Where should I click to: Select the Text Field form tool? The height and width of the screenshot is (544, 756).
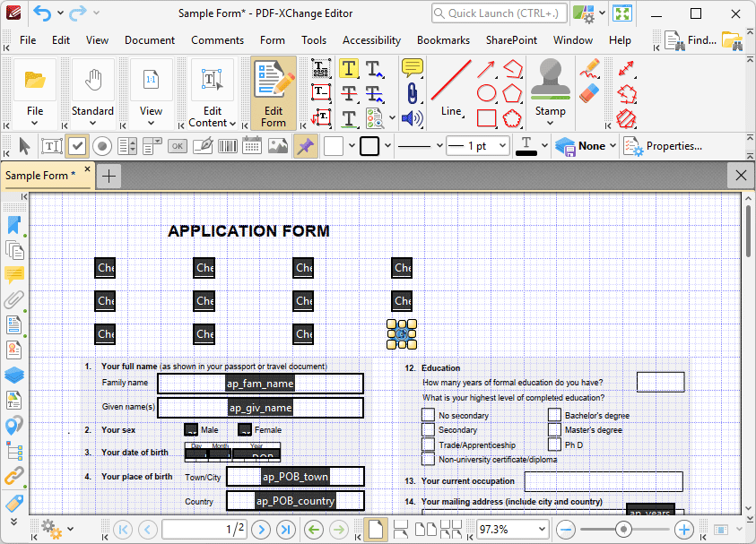click(x=52, y=146)
